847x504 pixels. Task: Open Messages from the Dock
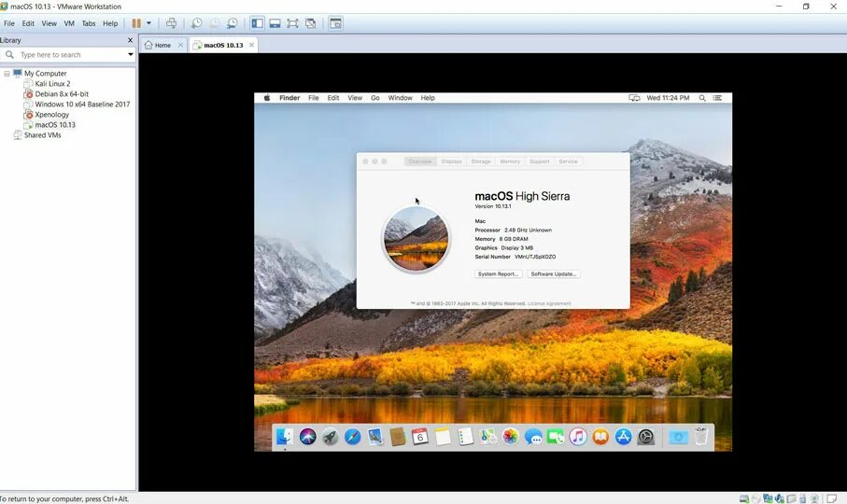pos(533,436)
